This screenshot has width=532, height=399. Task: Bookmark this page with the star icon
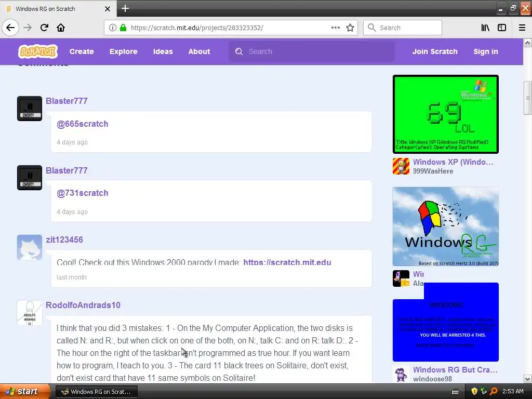[x=350, y=28]
